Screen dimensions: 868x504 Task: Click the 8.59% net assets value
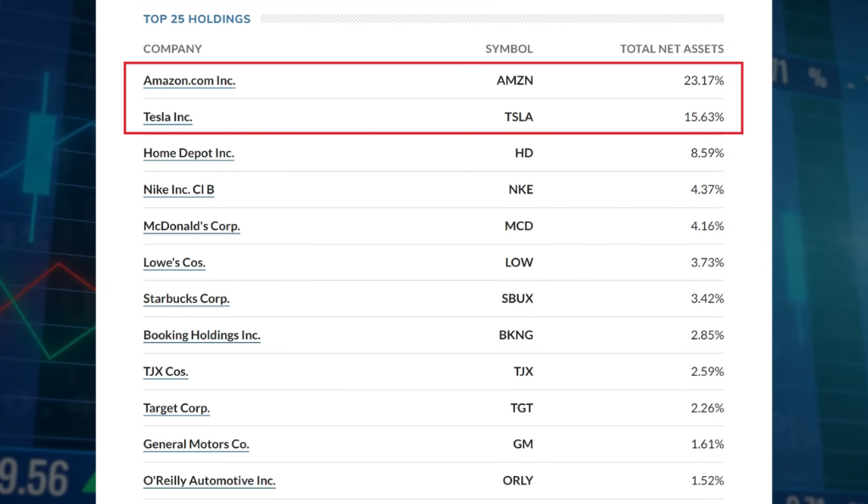coord(707,154)
